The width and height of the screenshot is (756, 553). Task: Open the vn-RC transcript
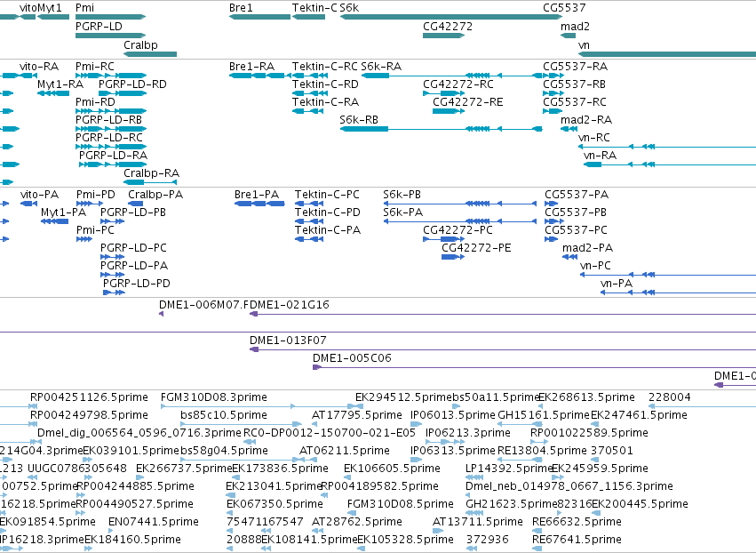click(667, 147)
